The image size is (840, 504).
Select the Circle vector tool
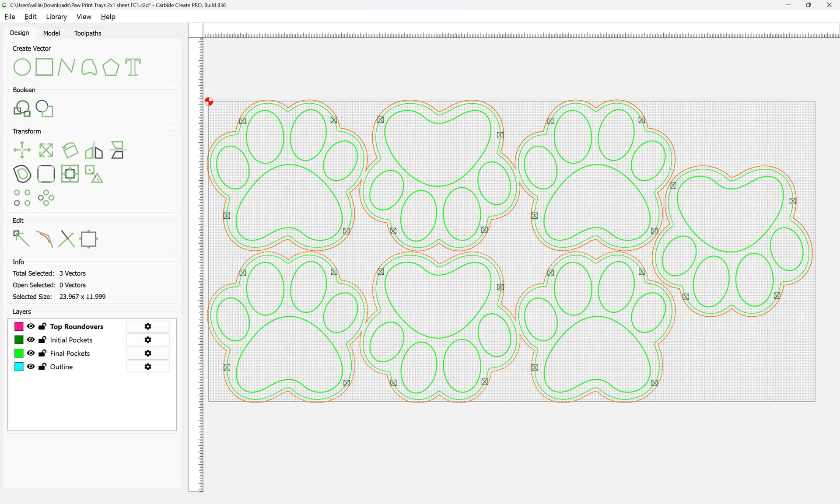(22, 67)
